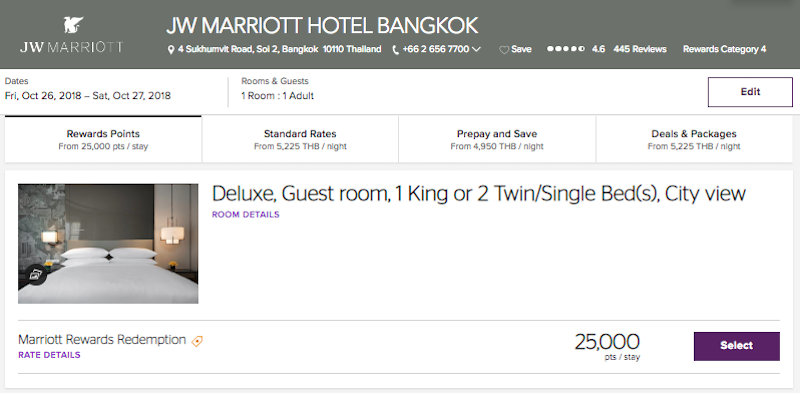Click the location pin icon by address

coord(171,50)
